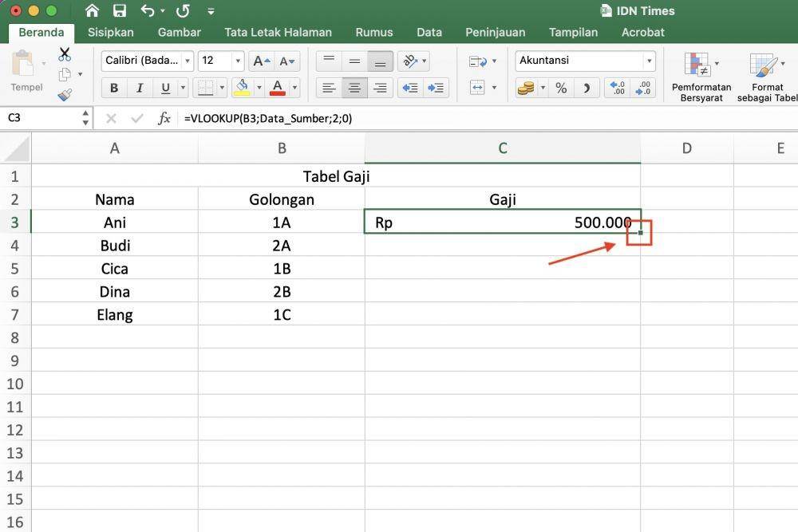Open the Gambar tab
The width and height of the screenshot is (798, 532).
(179, 33)
